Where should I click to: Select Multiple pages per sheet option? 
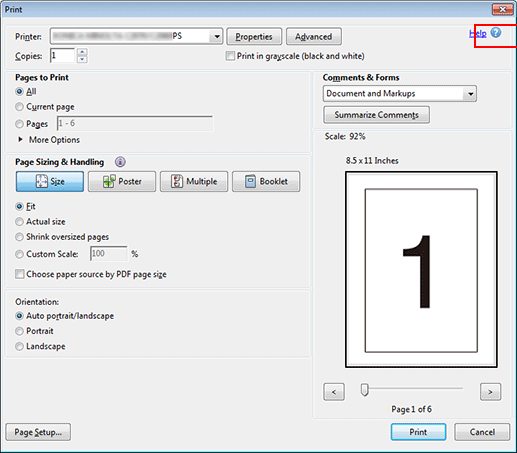(194, 181)
